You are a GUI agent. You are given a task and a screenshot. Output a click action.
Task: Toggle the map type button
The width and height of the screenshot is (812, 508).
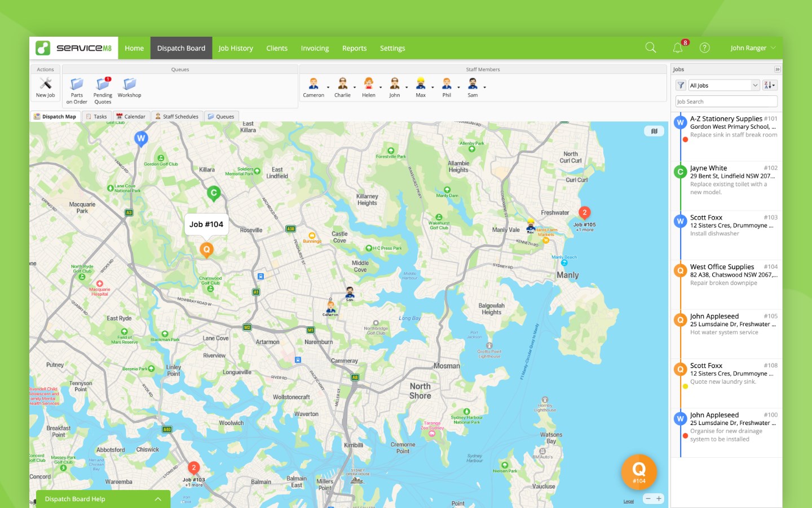654,131
